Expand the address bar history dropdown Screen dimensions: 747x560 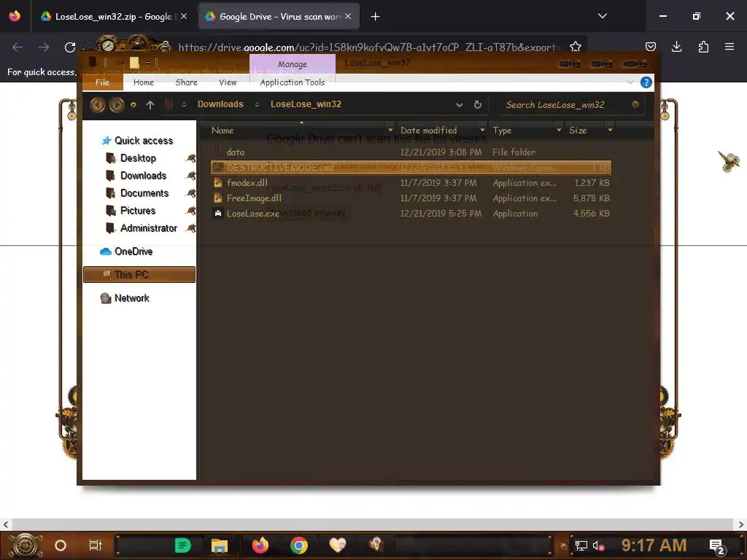tap(460, 105)
